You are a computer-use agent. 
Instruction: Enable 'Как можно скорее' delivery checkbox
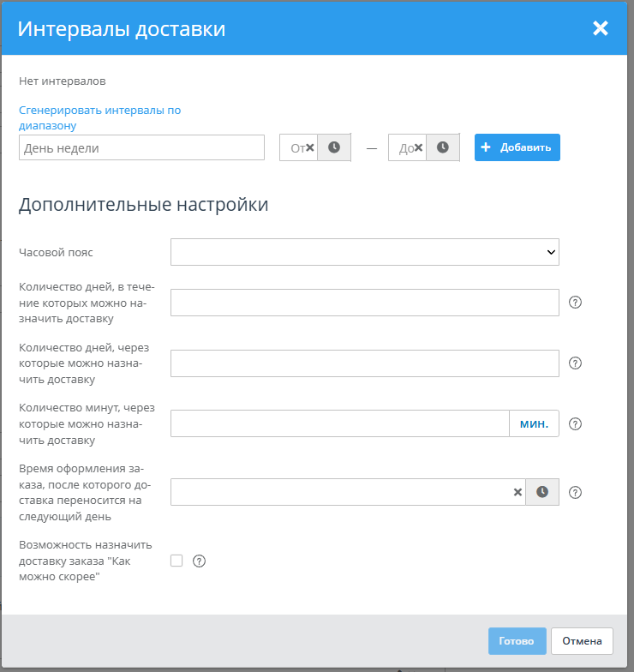176,561
